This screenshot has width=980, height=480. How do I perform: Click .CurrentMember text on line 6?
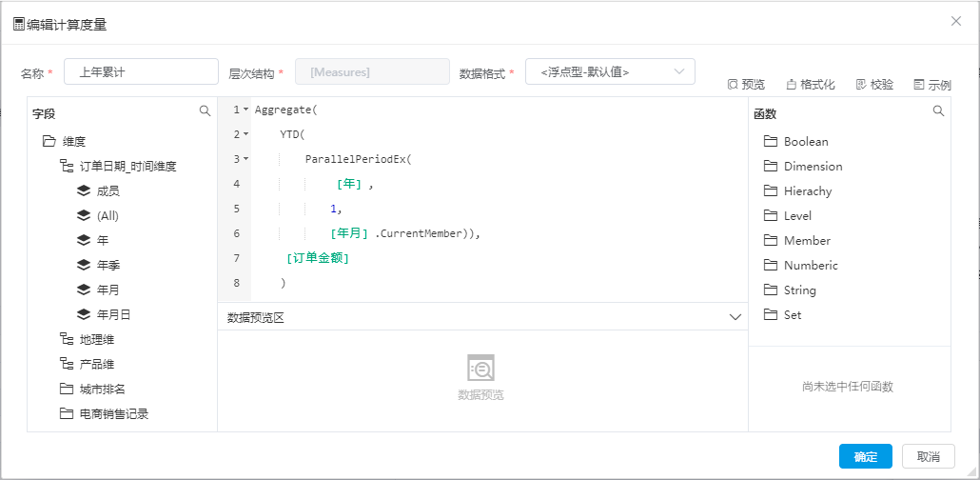coord(419,233)
